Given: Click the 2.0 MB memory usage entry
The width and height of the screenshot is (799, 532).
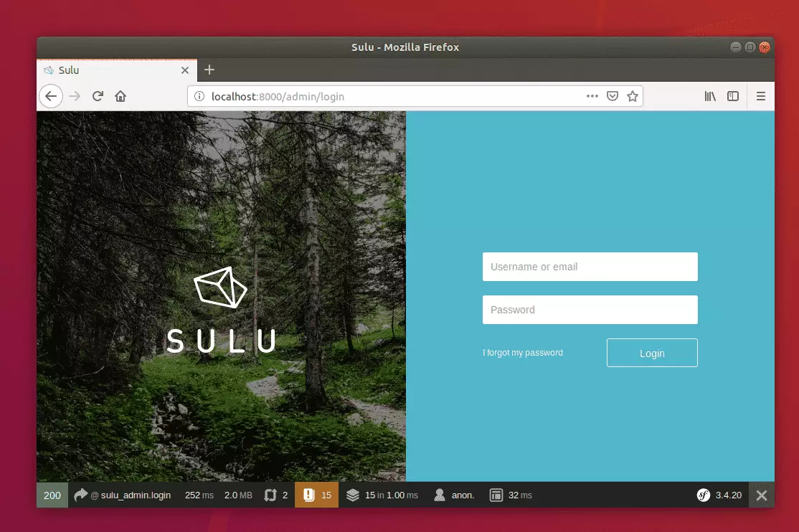Looking at the screenshot, I should [x=238, y=495].
